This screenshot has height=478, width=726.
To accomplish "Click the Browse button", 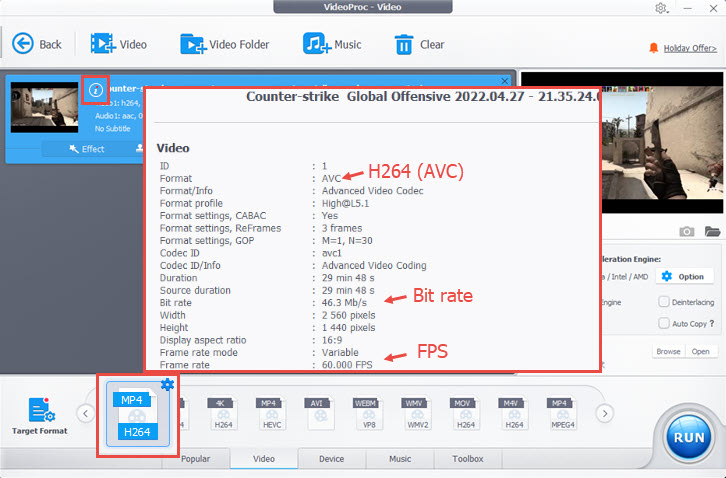I will [x=668, y=352].
